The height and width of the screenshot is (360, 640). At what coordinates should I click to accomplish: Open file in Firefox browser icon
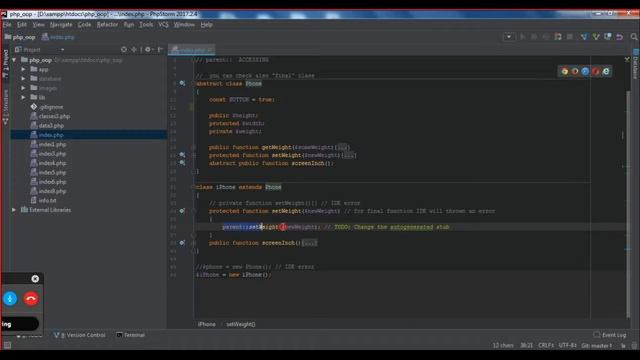575,71
